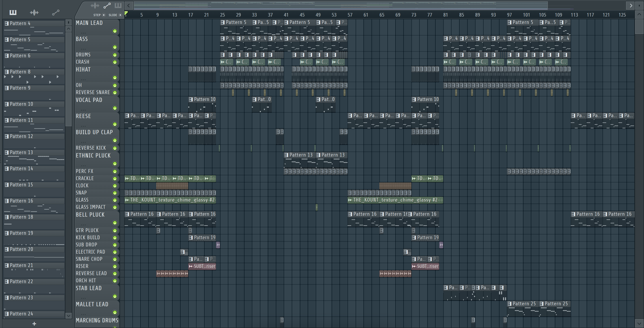Mute the VOCAL PAD track
644x328 pixels.
(x=115, y=108)
